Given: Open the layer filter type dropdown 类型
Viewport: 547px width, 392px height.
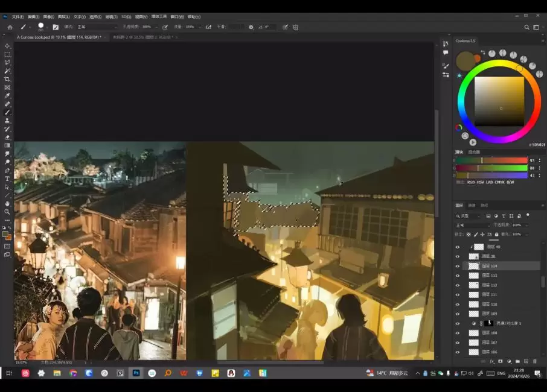Looking at the screenshot, I should (468, 216).
